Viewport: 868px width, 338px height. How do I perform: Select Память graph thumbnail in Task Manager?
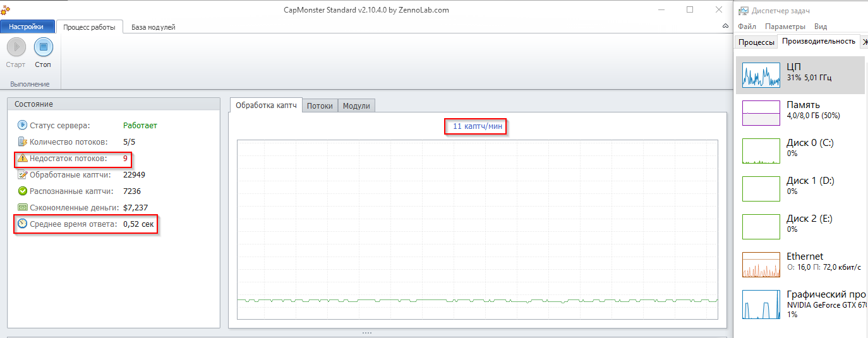click(x=762, y=112)
